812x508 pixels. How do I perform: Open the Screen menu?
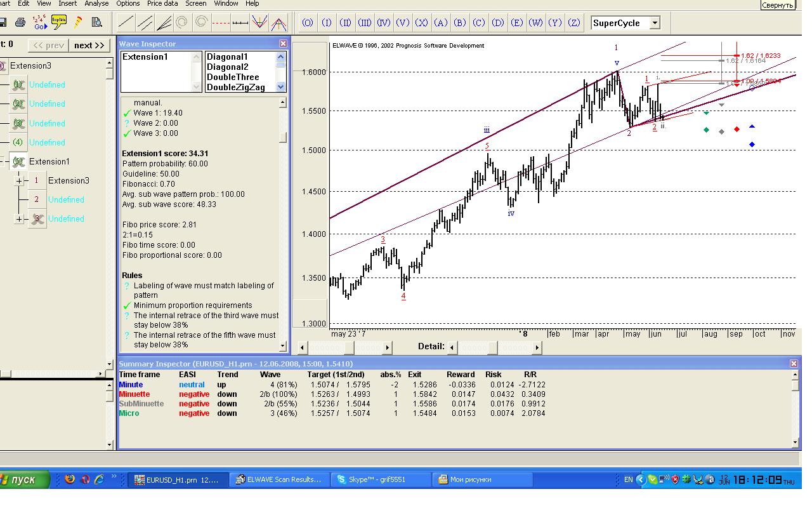pos(195,3)
